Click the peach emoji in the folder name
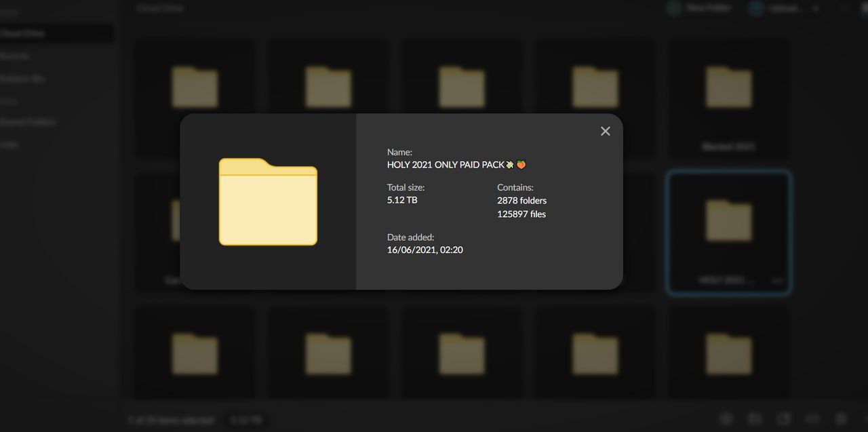Image resolution: width=868 pixels, height=432 pixels. click(521, 165)
